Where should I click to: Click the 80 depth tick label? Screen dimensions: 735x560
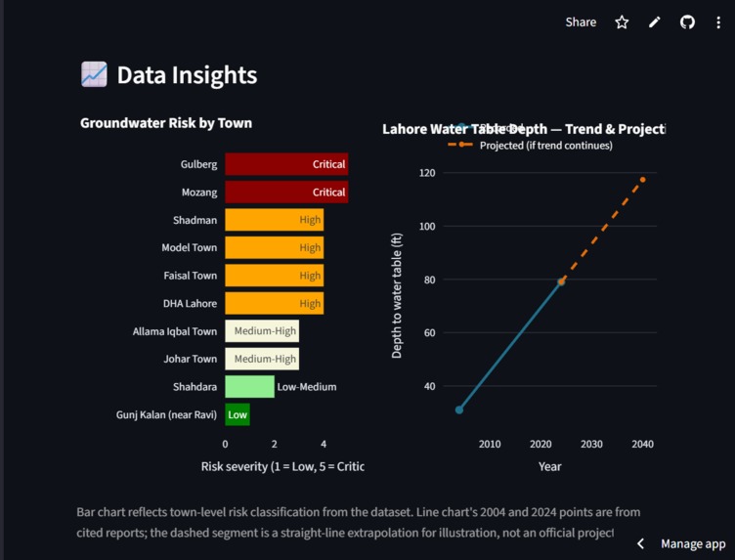coord(429,280)
